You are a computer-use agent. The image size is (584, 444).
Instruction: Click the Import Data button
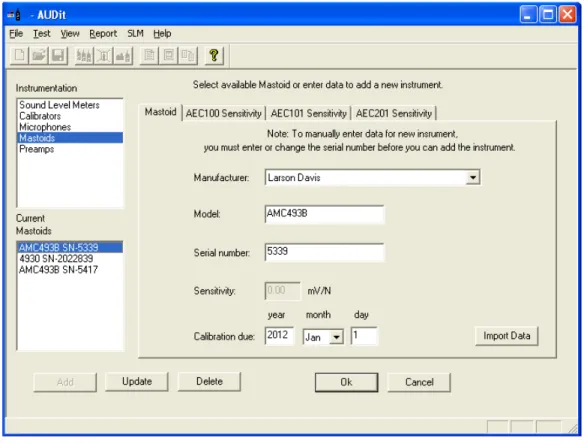(x=507, y=336)
